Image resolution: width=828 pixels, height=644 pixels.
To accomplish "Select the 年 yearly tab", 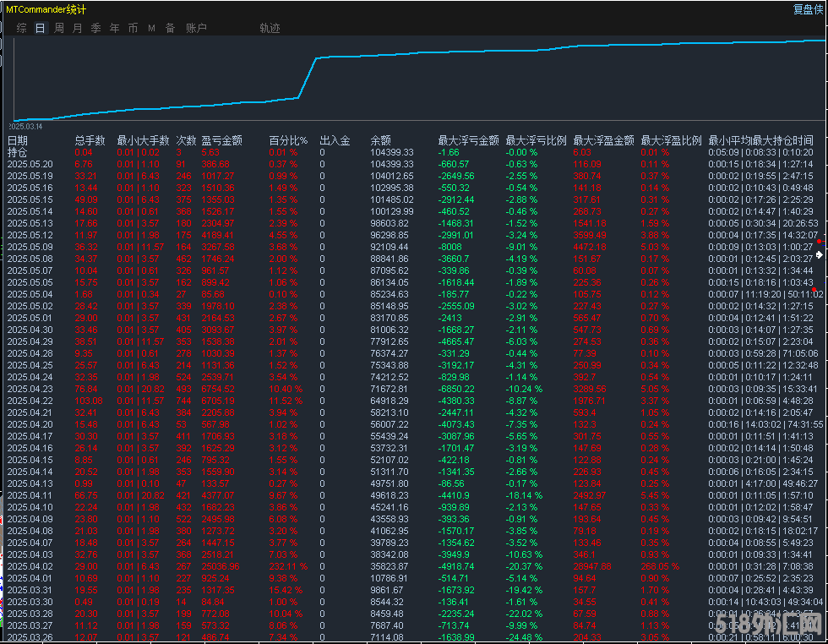I will 114,28.
